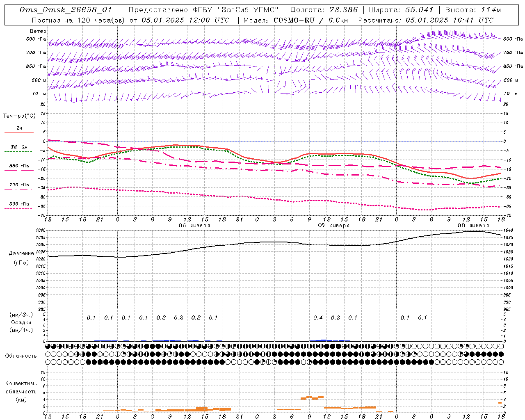The height and width of the screenshot is (420, 525).
Task: Click the 06 января date label
Action: [194, 226]
